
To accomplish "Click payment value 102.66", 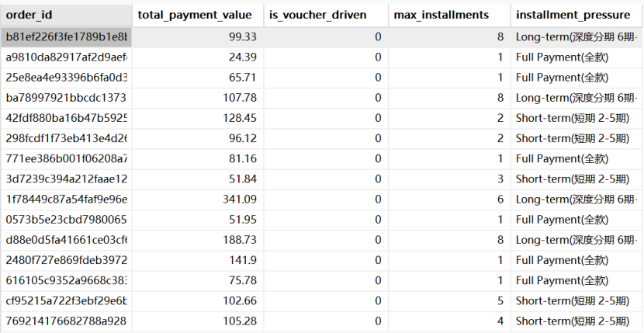I will [198, 301].
